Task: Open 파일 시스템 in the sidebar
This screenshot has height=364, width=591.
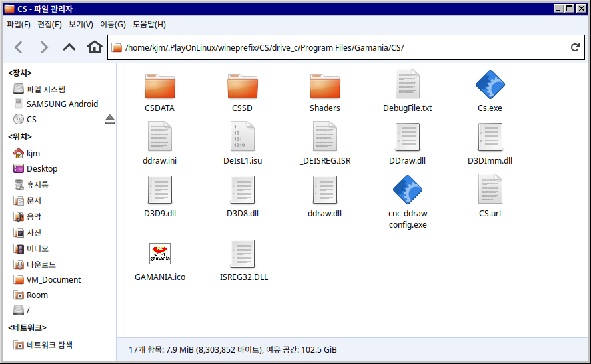Action: [x=39, y=89]
